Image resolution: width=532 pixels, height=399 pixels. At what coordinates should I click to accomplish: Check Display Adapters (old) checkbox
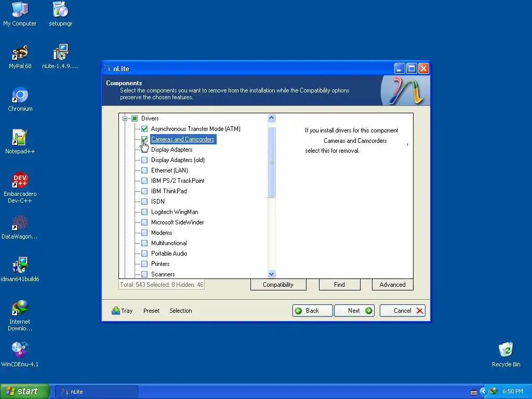pos(144,160)
